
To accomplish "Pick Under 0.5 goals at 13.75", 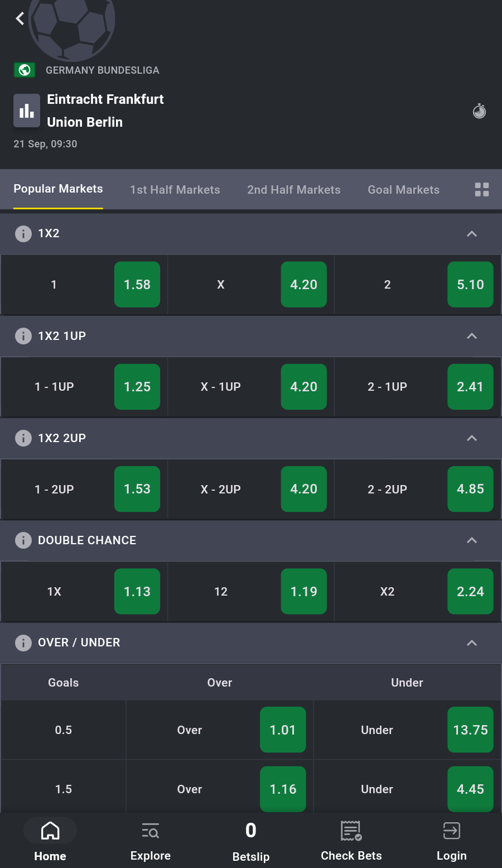I will (470, 730).
